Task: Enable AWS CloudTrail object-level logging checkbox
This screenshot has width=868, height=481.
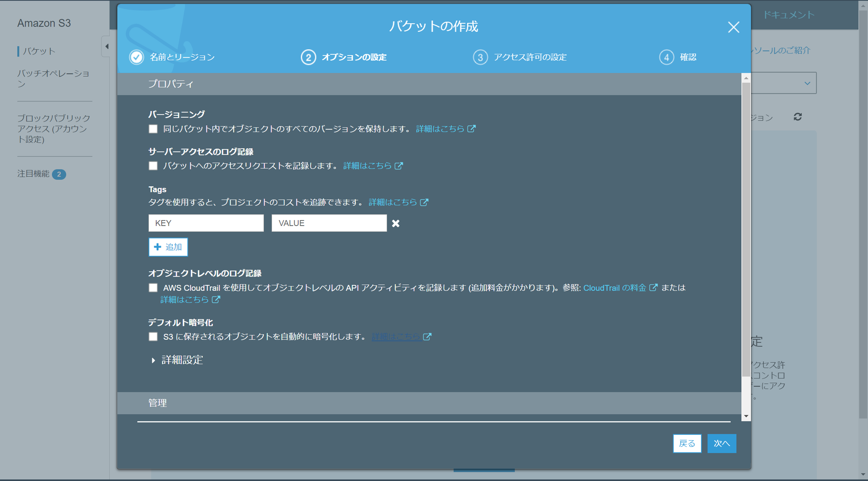Action: tap(153, 288)
